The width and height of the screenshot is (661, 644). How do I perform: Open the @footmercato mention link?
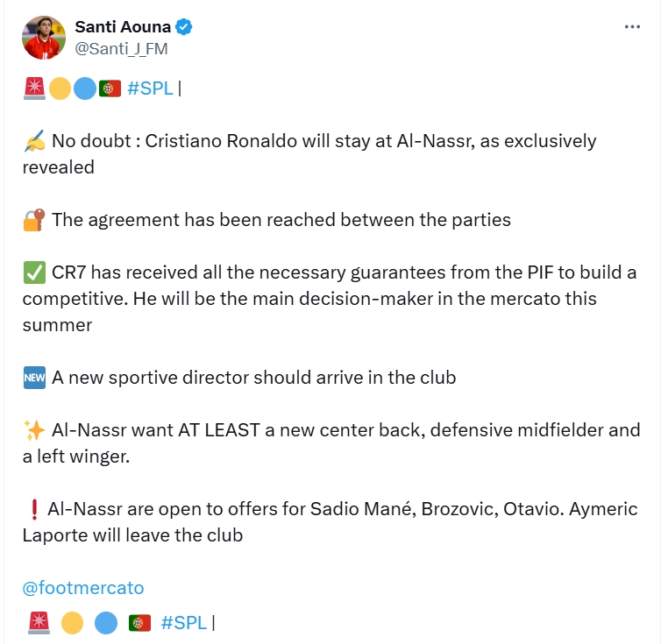83,587
